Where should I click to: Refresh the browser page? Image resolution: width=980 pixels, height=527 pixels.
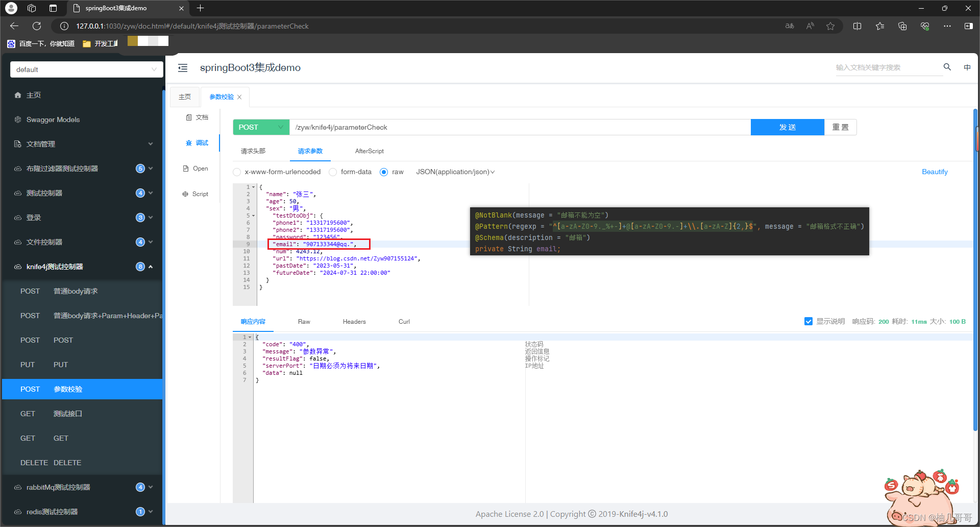coord(37,26)
